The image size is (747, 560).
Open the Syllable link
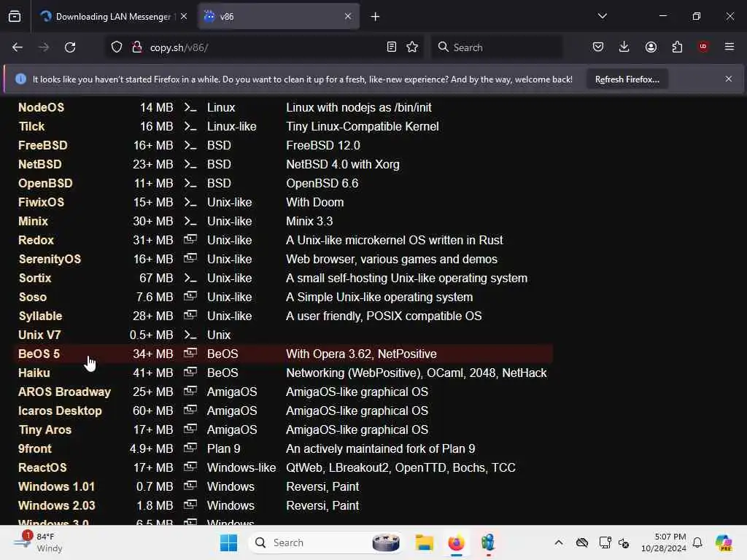point(40,316)
